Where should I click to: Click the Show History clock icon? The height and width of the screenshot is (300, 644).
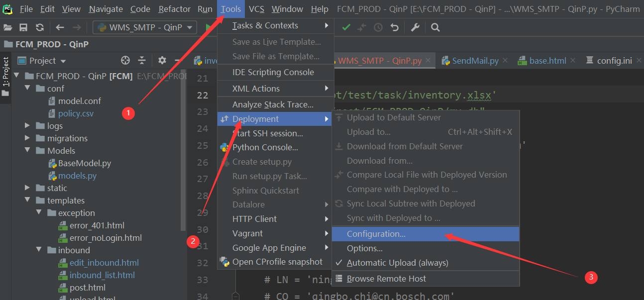(378, 27)
